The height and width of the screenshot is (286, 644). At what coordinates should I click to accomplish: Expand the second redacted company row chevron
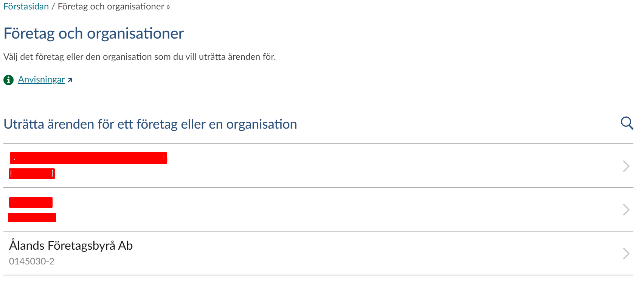tap(626, 210)
